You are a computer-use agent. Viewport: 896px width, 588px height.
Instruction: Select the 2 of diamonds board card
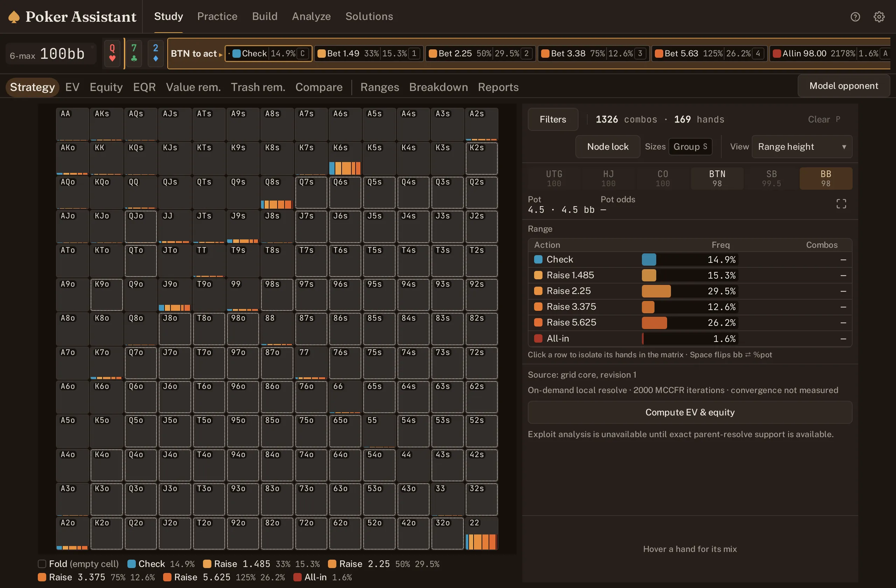point(155,54)
